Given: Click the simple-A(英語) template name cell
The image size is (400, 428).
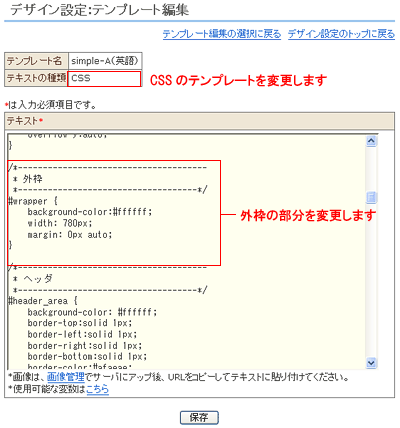Looking at the screenshot, I should (105, 61).
